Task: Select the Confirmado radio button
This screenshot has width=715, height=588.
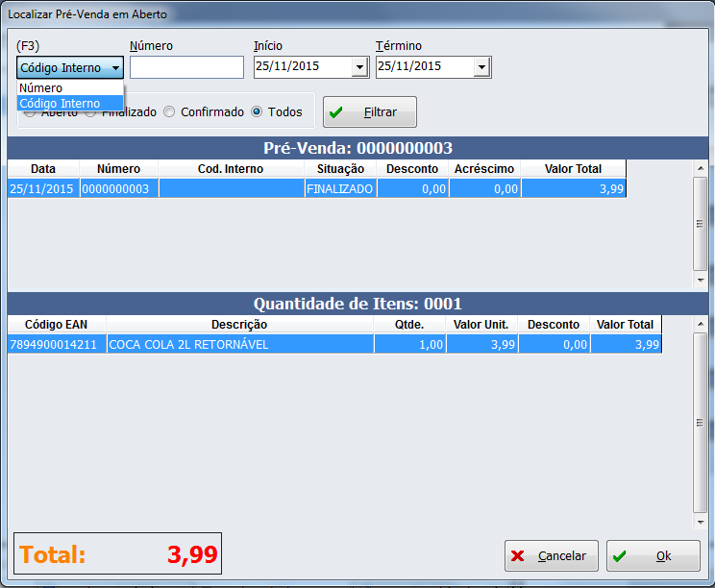Action: pos(170,111)
